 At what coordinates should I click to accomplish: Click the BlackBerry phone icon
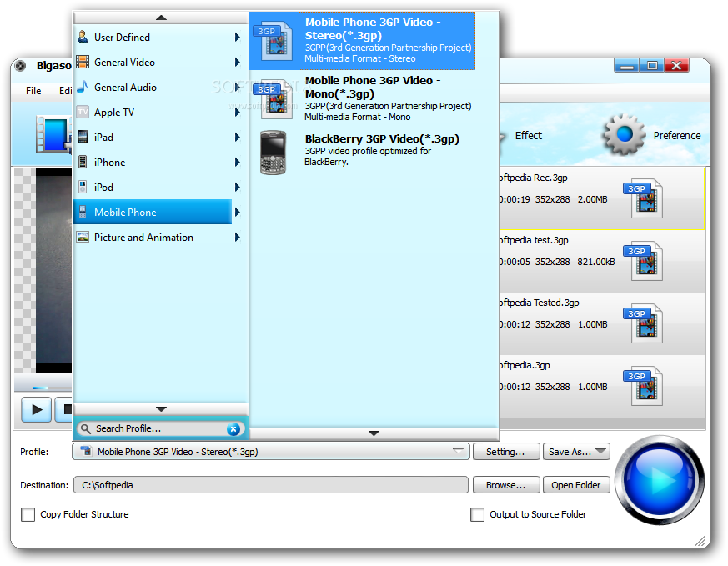point(273,153)
